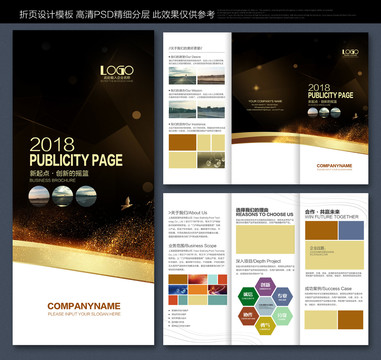Click the REASONS TO CHOOSE US heading
The image size is (381, 360).
265,214
